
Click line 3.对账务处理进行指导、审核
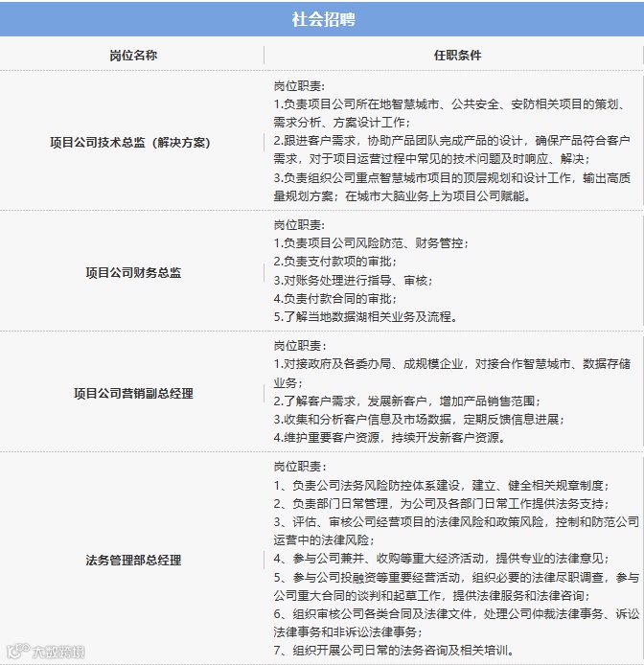tap(353, 280)
